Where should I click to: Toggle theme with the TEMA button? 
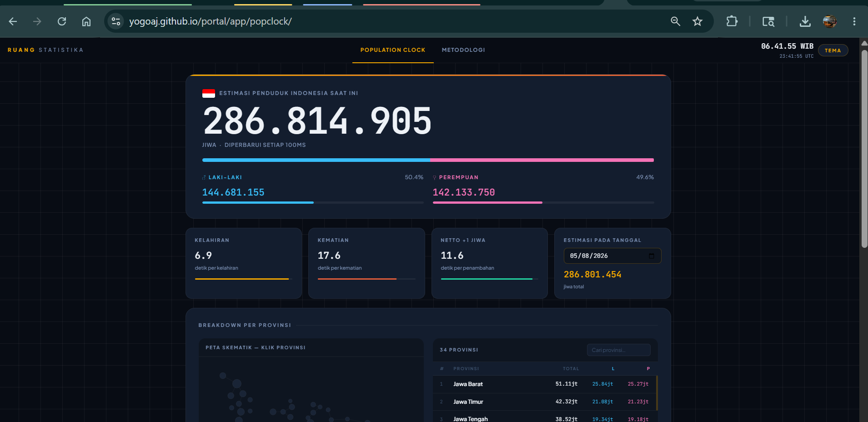click(x=833, y=50)
